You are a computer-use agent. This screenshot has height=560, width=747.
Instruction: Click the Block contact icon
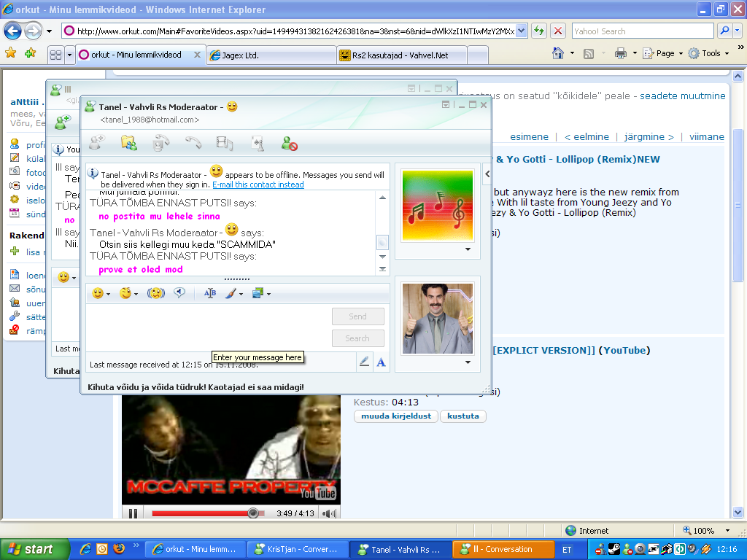click(x=290, y=143)
